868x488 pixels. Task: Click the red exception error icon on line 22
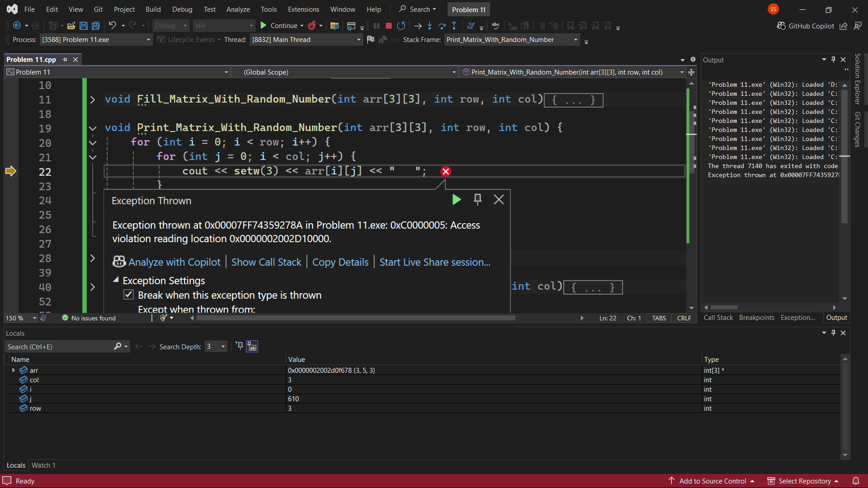coord(446,171)
